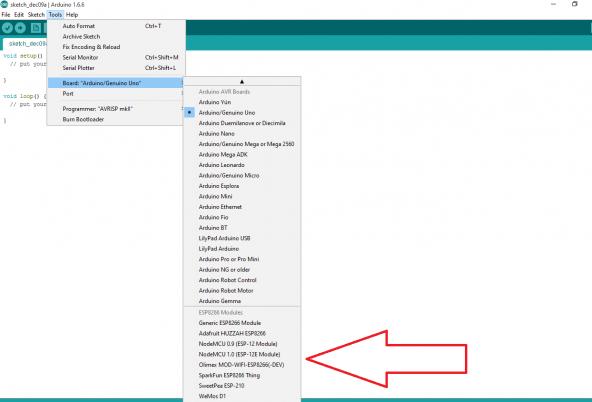Click the New sketch toolbar icon
592x402 pixels.
coord(36,28)
